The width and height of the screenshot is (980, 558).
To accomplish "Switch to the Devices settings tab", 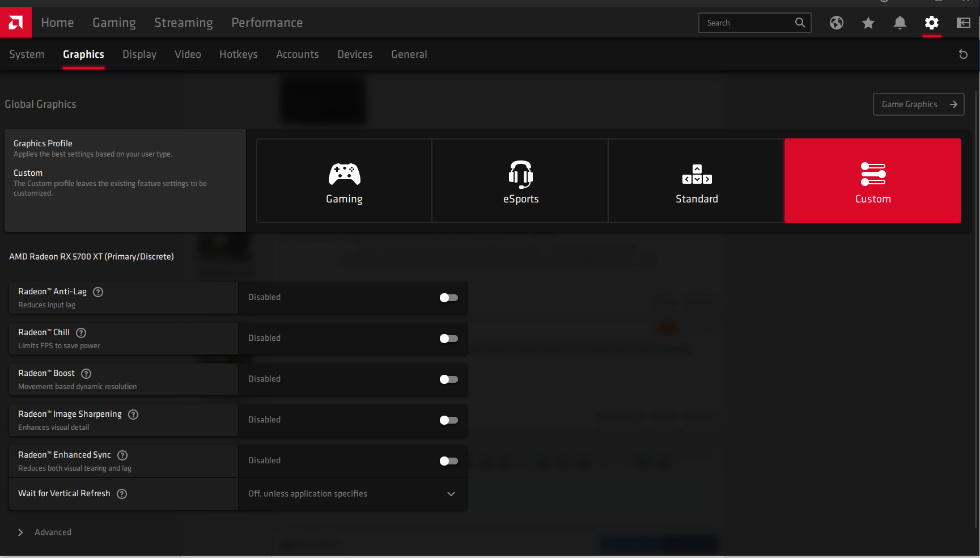I will [x=355, y=54].
